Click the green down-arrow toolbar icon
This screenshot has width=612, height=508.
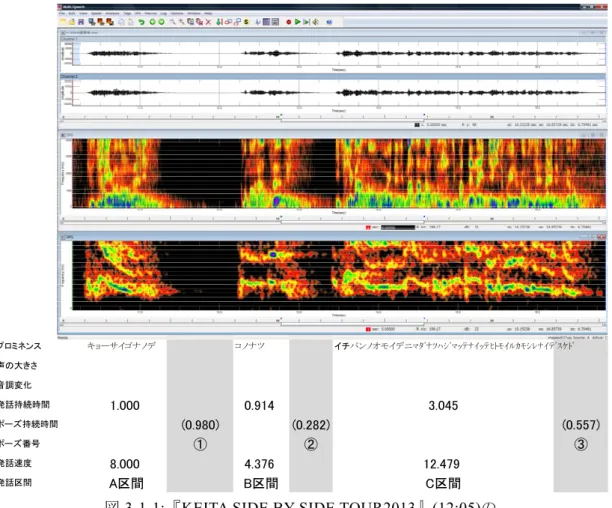(219, 22)
